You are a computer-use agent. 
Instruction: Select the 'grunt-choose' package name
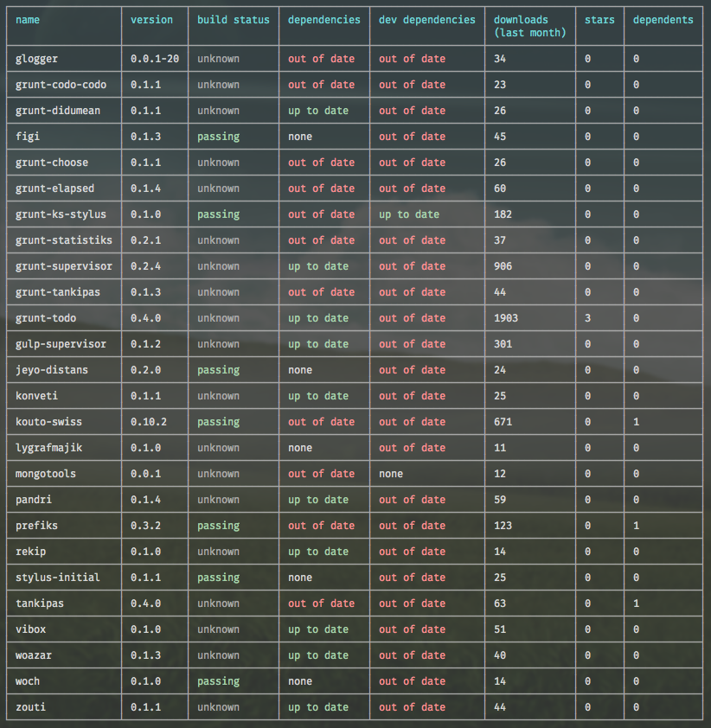52,163
